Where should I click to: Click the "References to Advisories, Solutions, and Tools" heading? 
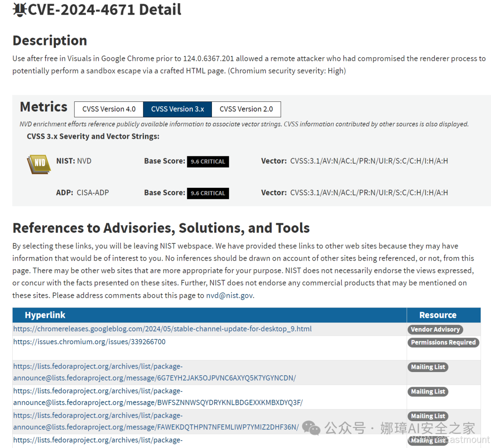[161, 228]
